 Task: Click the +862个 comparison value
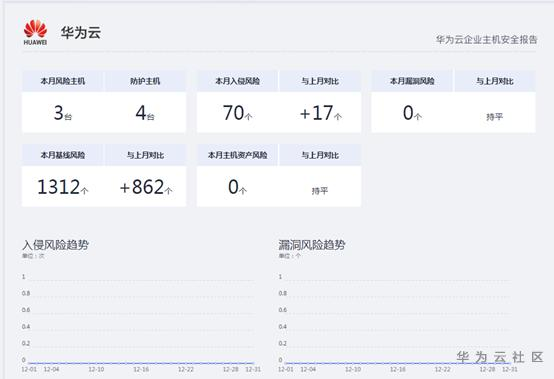point(146,187)
